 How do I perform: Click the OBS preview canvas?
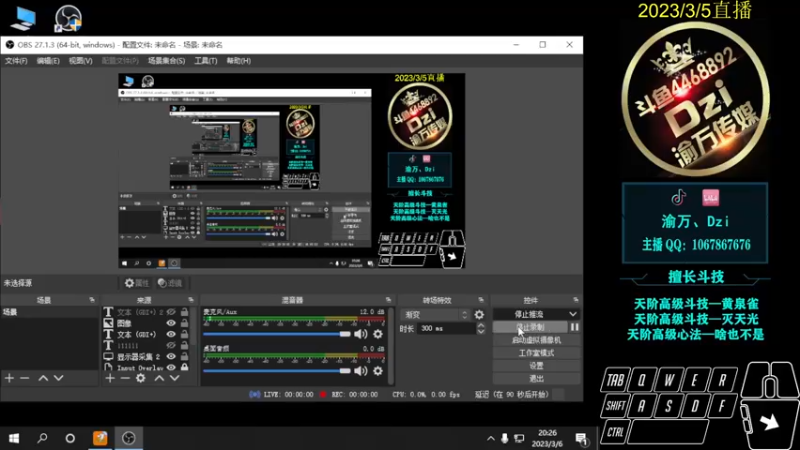[291, 171]
